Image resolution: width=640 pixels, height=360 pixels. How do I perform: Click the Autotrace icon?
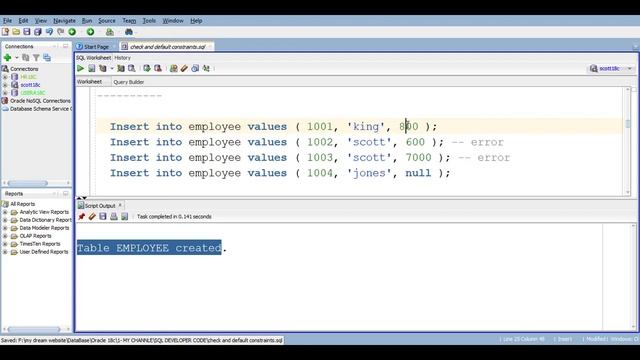point(121,69)
